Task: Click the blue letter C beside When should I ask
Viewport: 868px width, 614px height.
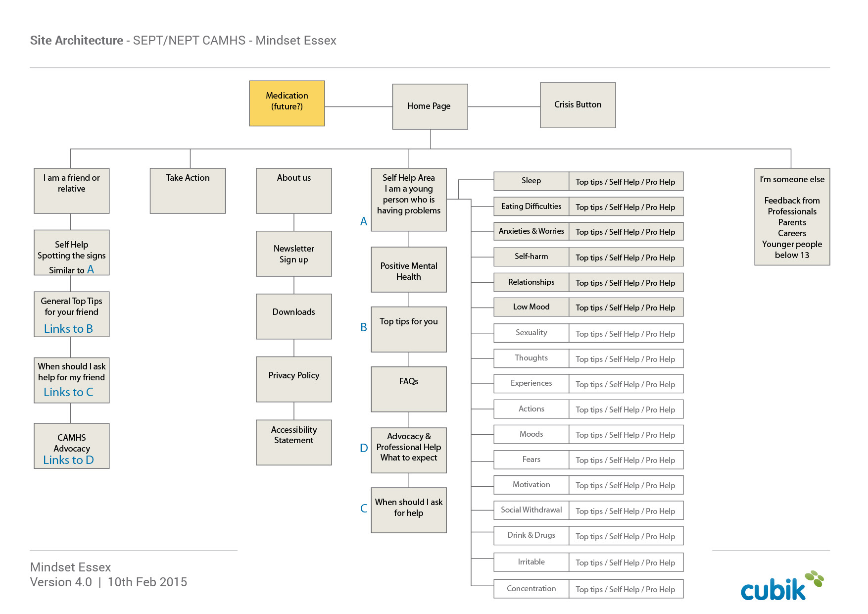Action: coord(364,509)
